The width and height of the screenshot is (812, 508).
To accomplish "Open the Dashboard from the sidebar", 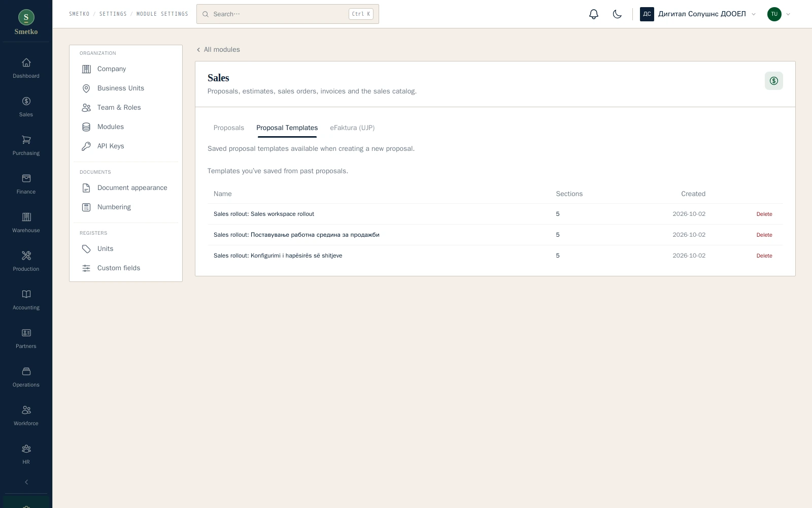I will pos(26,69).
